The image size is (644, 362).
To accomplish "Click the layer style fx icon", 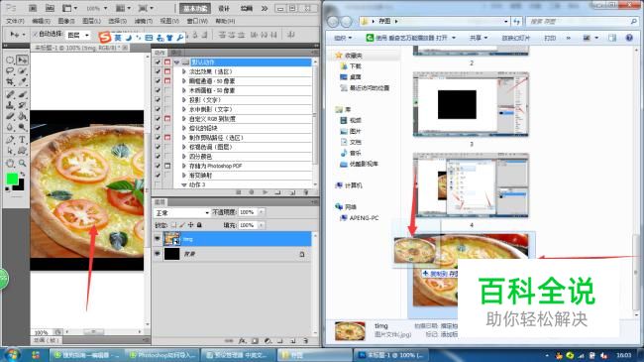I will click(x=242, y=340).
